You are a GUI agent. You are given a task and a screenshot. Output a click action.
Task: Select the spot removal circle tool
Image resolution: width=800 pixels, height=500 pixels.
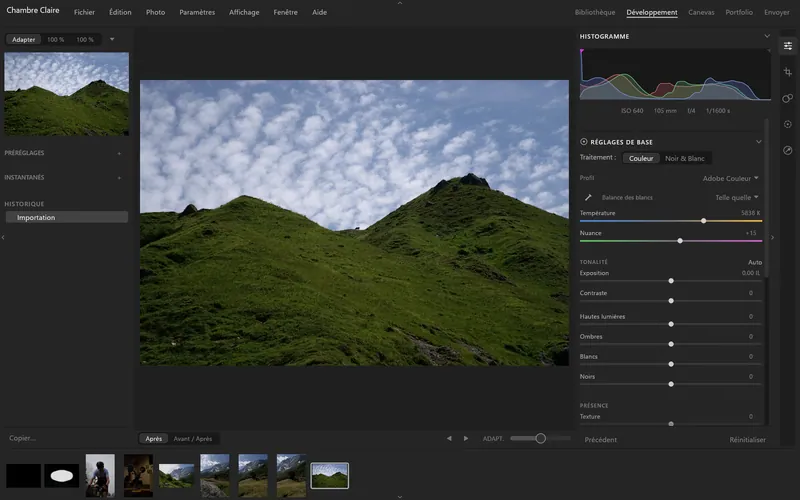(788, 124)
